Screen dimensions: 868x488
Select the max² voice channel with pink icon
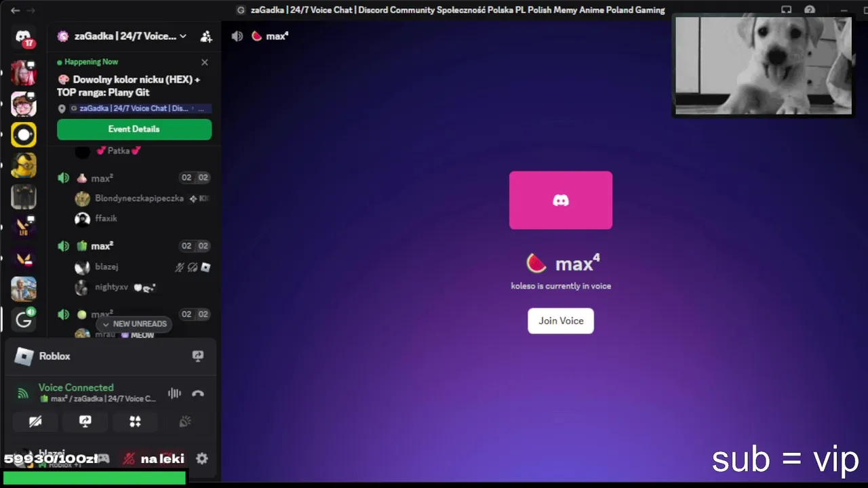click(134, 178)
